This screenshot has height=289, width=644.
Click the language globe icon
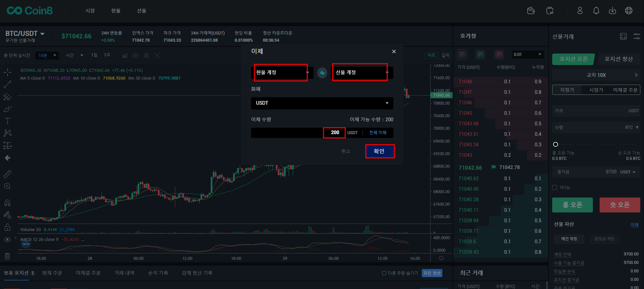(628, 11)
